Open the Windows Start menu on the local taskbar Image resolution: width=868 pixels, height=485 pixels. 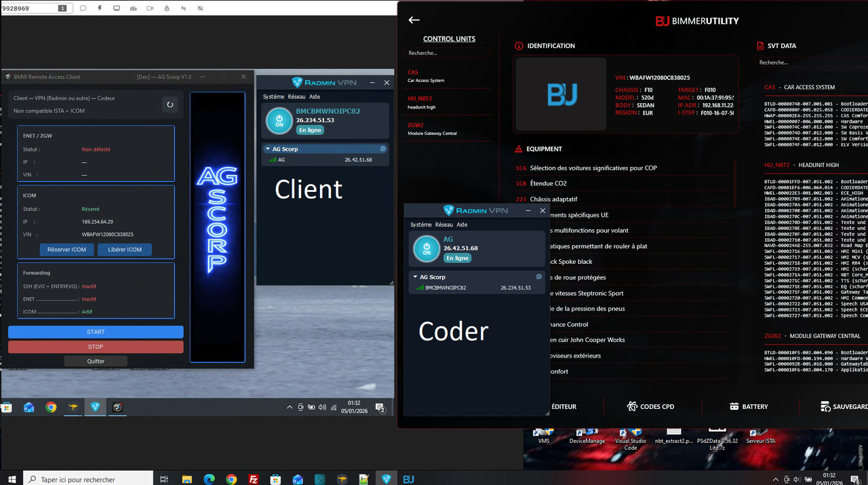[12, 479]
